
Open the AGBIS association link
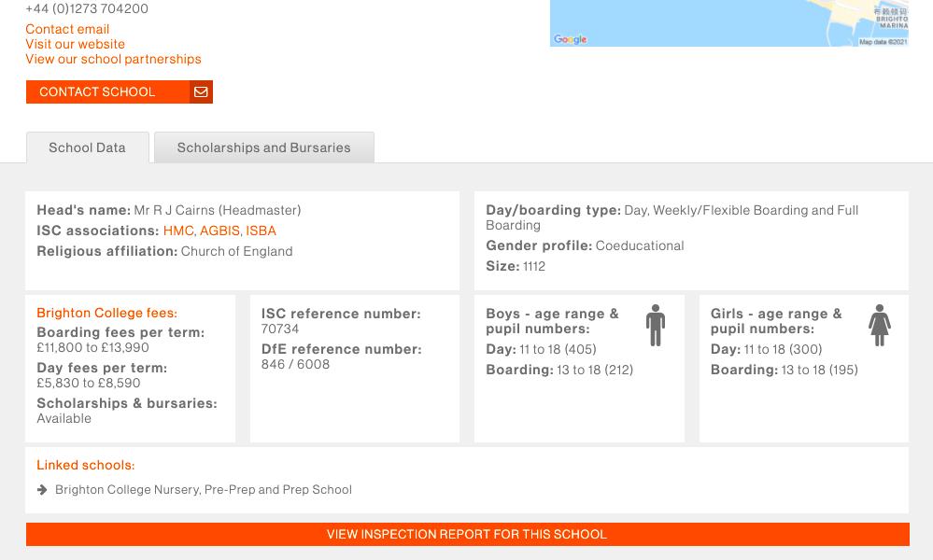[x=219, y=231]
